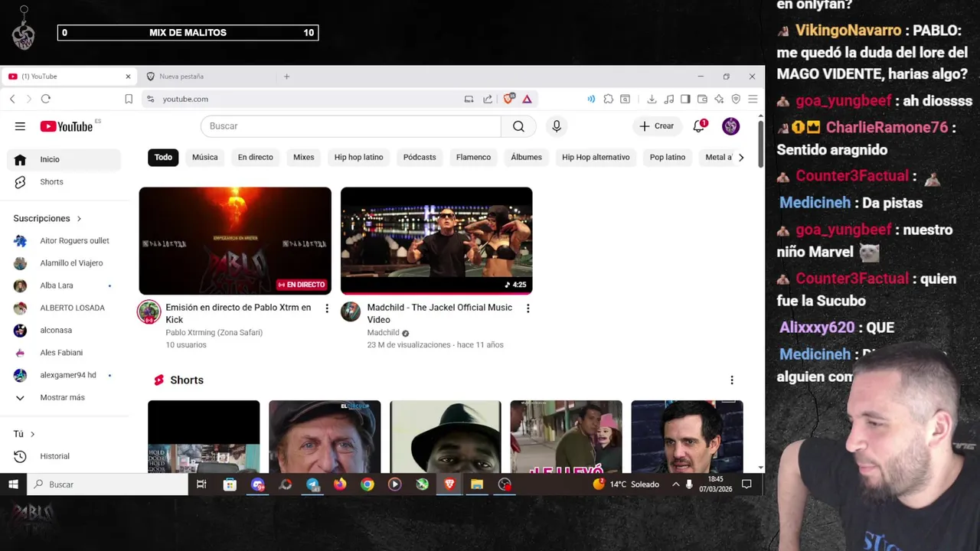Viewport: 980px width, 551px height.
Task: Select the Flamenco filter chip
Action: pos(473,157)
